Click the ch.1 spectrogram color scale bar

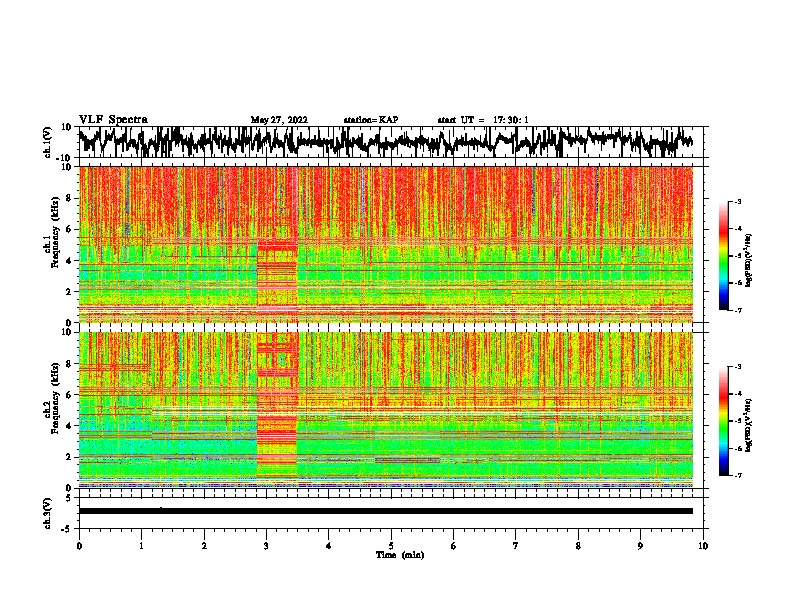[x=724, y=256]
